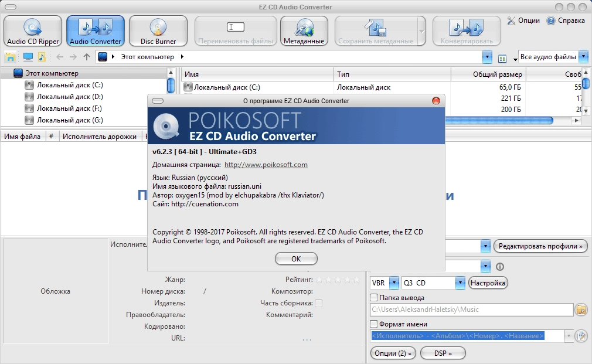The width and height of the screenshot is (592, 364).
Task: Click the Сохранить метаданные toolbar button
Action: click(x=376, y=30)
